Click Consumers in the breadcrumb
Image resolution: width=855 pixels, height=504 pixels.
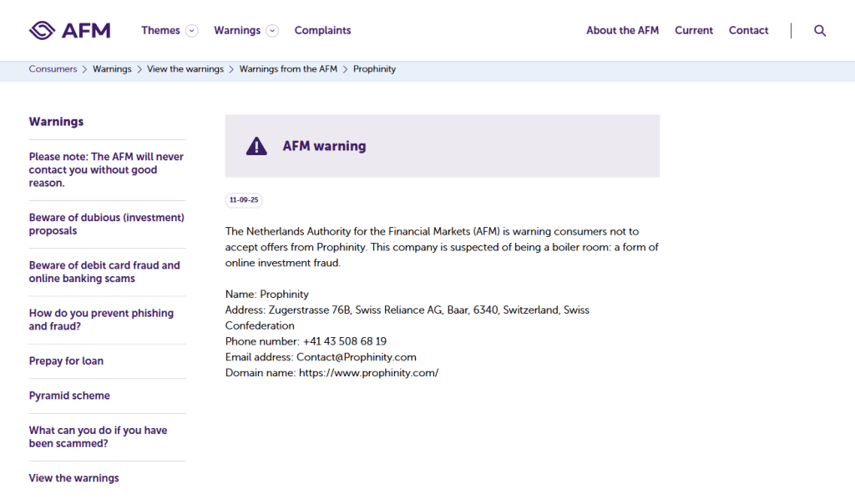(53, 69)
